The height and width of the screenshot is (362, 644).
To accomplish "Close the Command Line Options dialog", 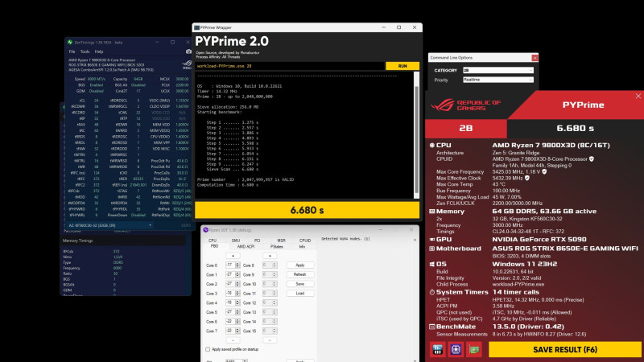I will (535, 58).
